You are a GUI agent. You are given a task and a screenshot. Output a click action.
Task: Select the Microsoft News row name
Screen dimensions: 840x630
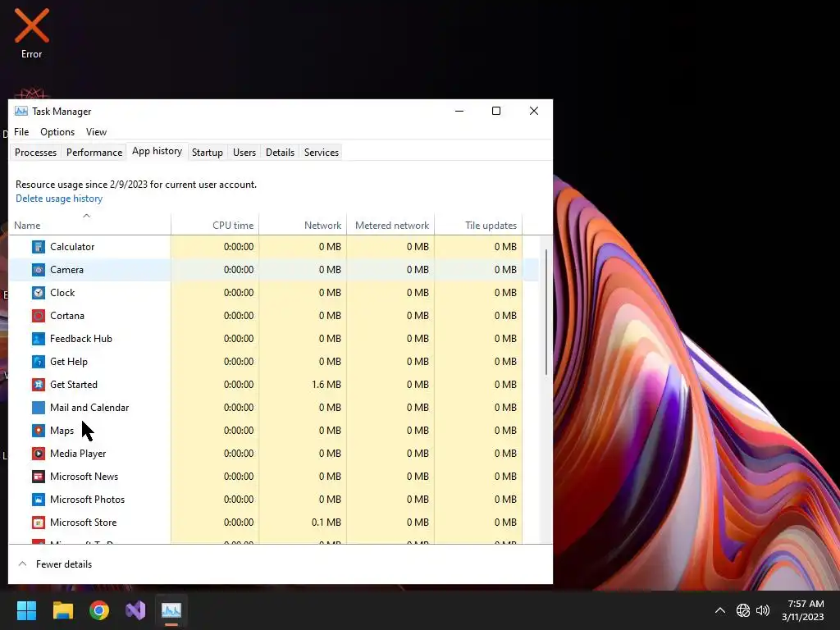tap(84, 477)
